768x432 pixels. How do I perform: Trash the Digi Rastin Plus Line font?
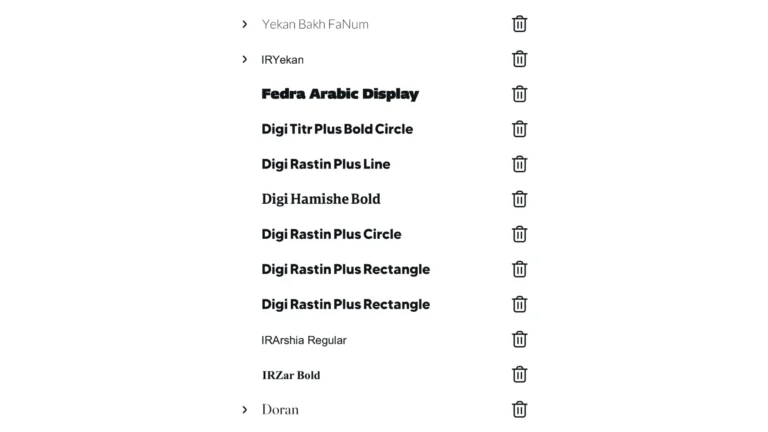click(519, 164)
